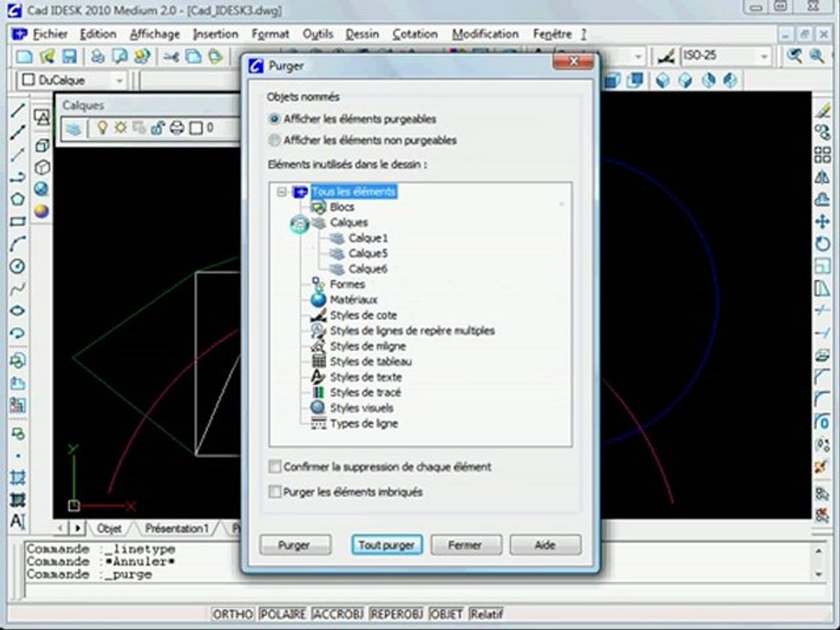Open the Cotation menu
The height and width of the screenshot is (630, 840).
415,34
